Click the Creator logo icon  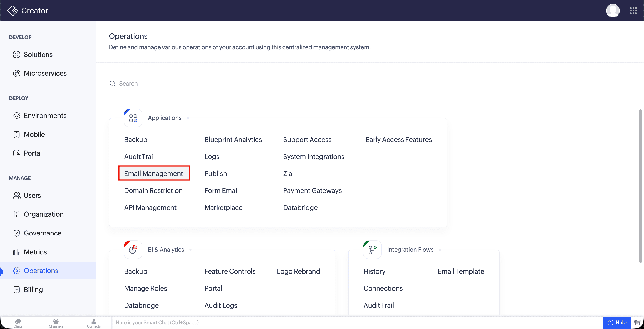coord(13,10)
